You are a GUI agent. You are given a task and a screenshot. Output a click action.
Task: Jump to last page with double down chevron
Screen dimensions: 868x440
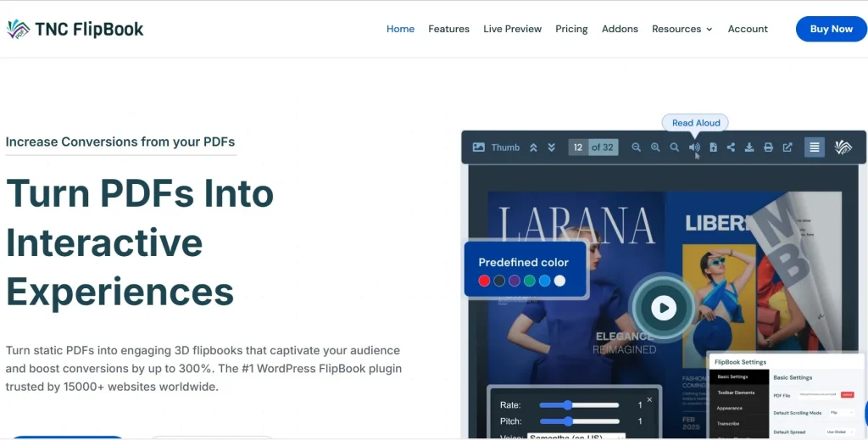pyautogui.click(x=552, y=148)
